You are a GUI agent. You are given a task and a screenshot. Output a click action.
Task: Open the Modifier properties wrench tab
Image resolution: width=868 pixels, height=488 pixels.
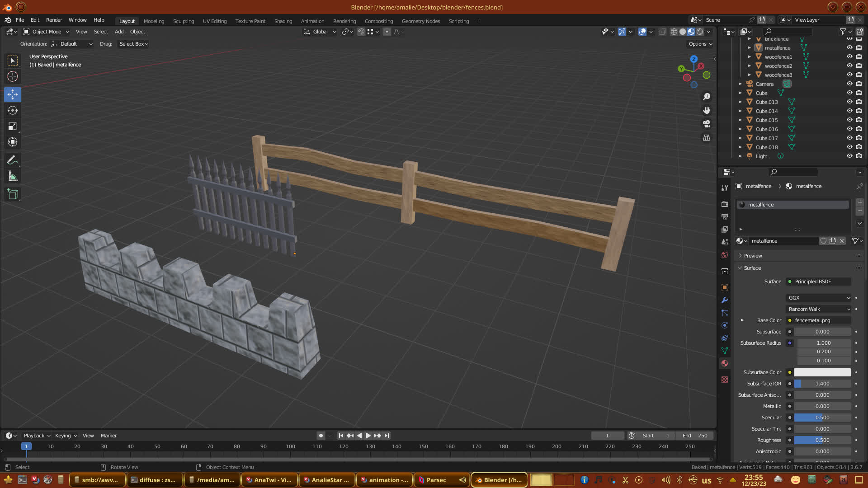pyautogui.click(x=725, y=300)
